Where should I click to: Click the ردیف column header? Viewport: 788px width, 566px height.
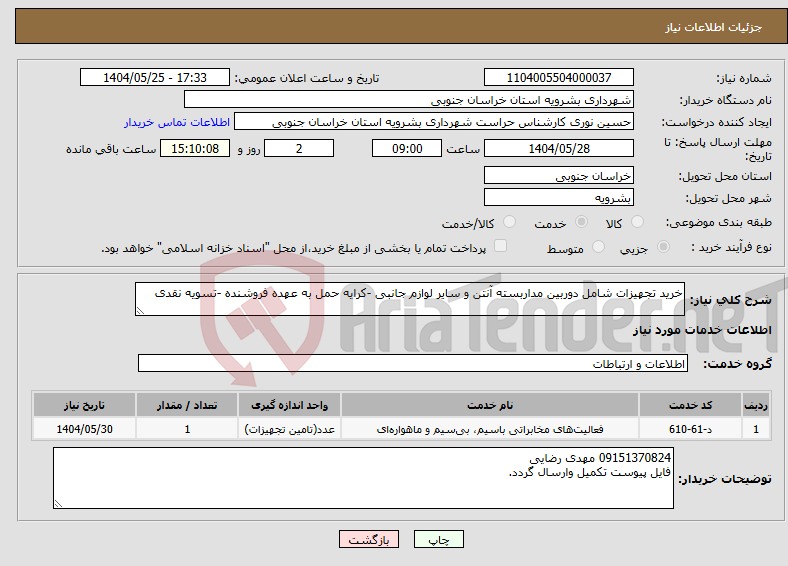click(x=756, y=405)
